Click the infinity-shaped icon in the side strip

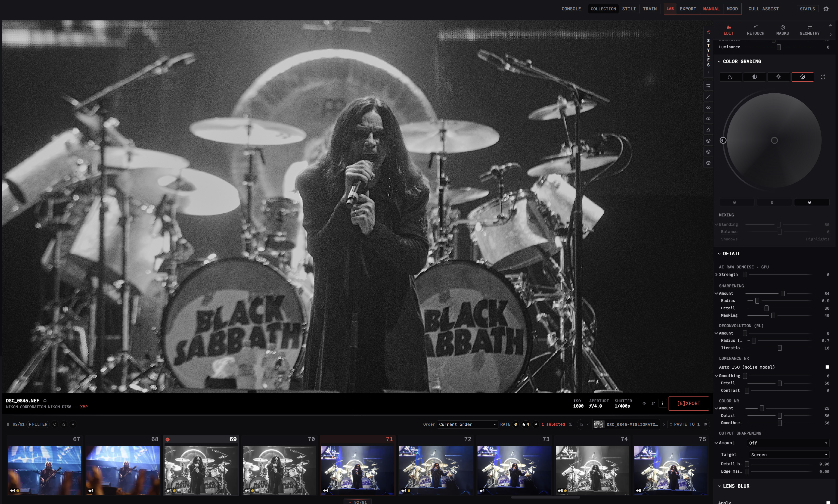pos(708,108)
